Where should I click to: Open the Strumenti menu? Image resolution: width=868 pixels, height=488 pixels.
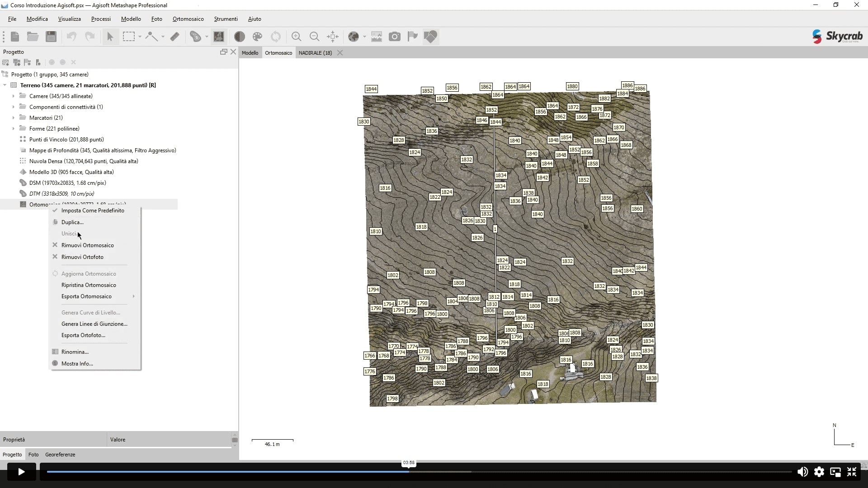tap(226, 19)
